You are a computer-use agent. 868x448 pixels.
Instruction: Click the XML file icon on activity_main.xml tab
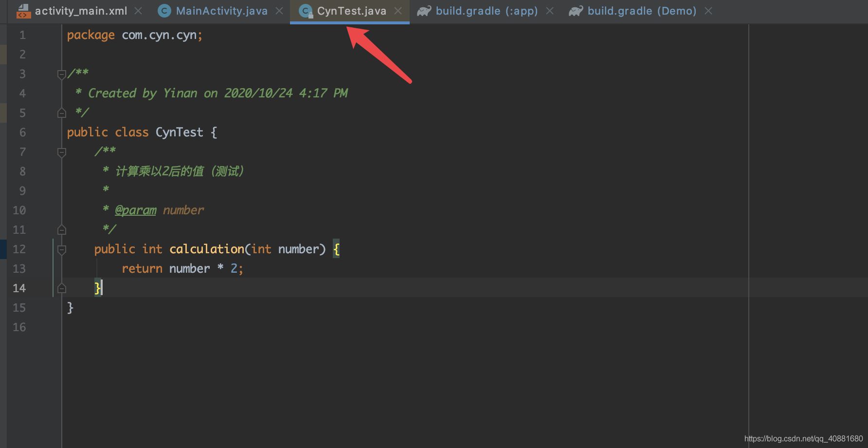(x=23, y=11)
